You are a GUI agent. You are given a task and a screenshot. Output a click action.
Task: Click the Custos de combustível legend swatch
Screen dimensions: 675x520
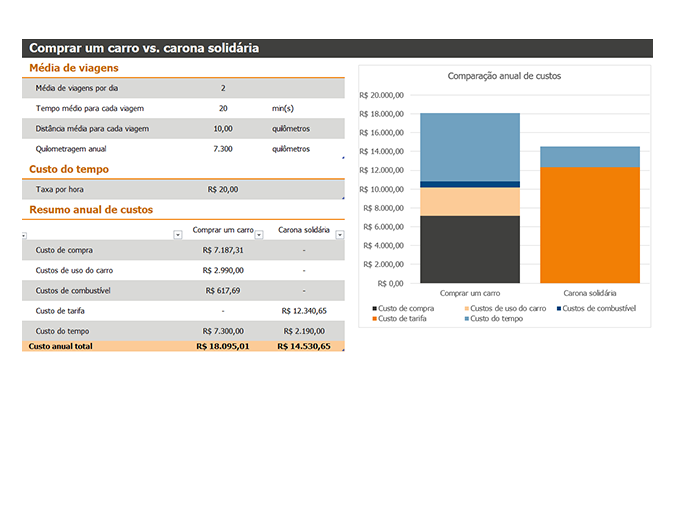559,309
